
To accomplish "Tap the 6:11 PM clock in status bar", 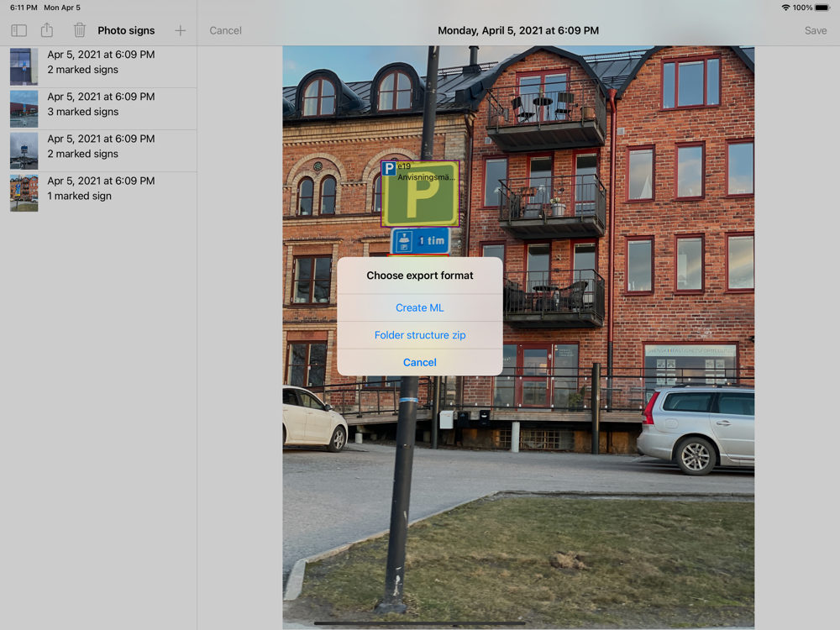I will point(24,8).
